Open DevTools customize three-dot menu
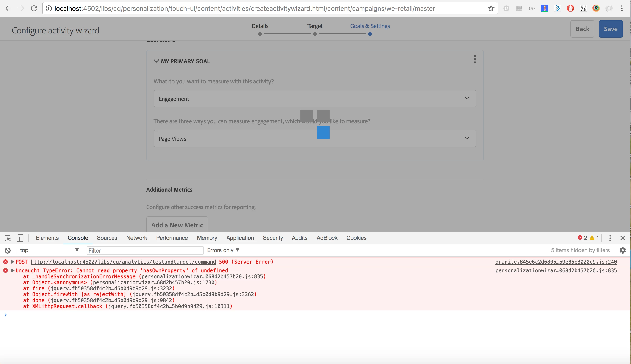This screenshot has height=364, width=631. pos(610,238)
